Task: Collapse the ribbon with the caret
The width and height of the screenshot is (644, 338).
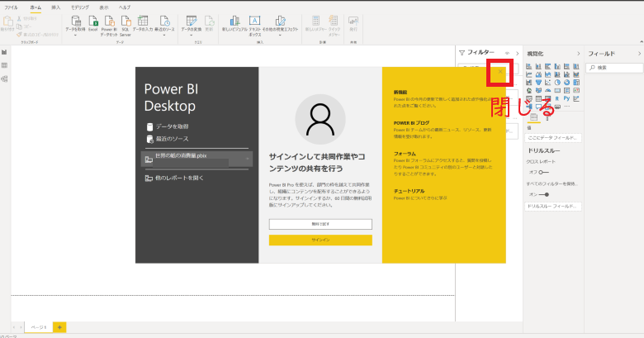Action: click(x=642, y=41)
